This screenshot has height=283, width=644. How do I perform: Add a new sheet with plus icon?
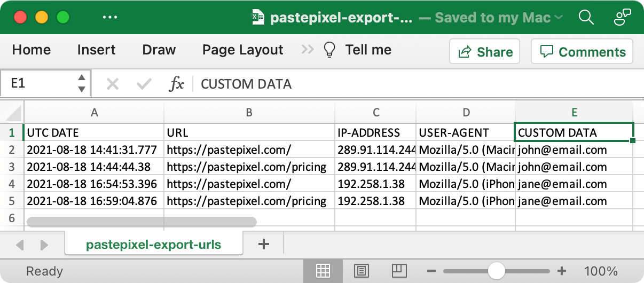(x=263, y=244)
